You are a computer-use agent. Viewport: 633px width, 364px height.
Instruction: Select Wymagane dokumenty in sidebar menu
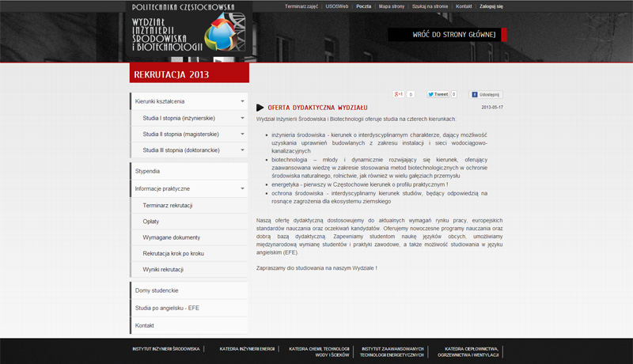pos(189,237)
